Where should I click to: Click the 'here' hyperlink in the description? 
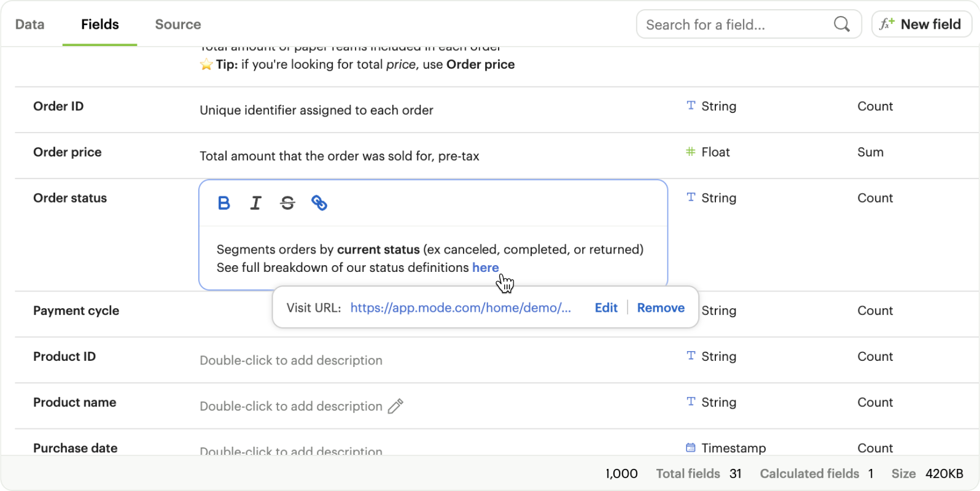(485, 268)
